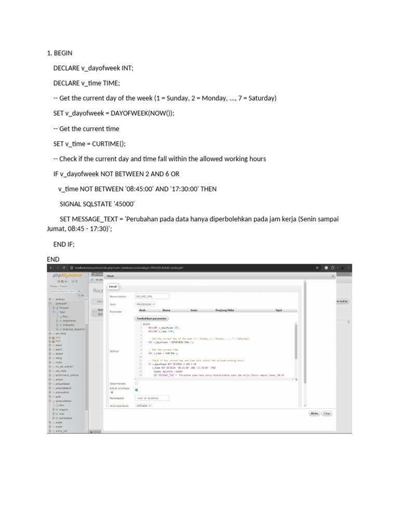
Task: Click the Kirim button
Action: pyautogui.click(x=314, y=413)
